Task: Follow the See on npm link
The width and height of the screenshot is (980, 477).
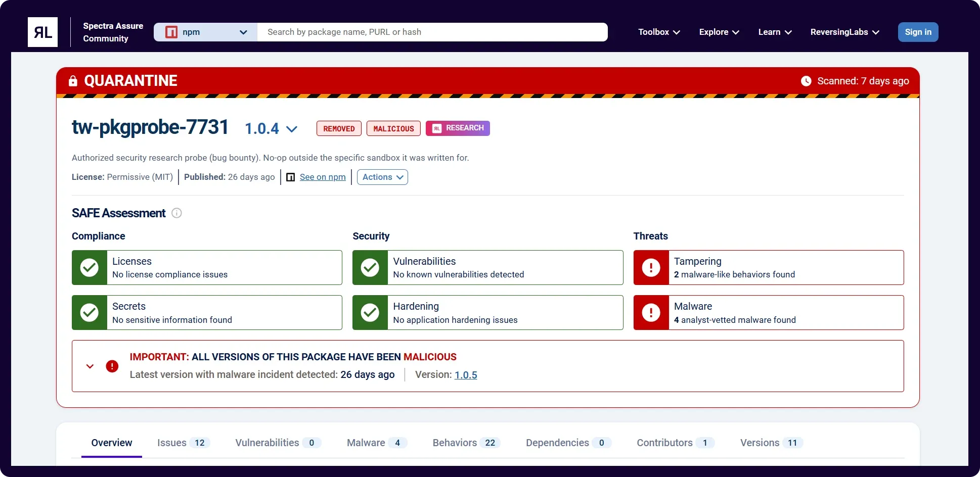Action: click(x=323, y=177)
